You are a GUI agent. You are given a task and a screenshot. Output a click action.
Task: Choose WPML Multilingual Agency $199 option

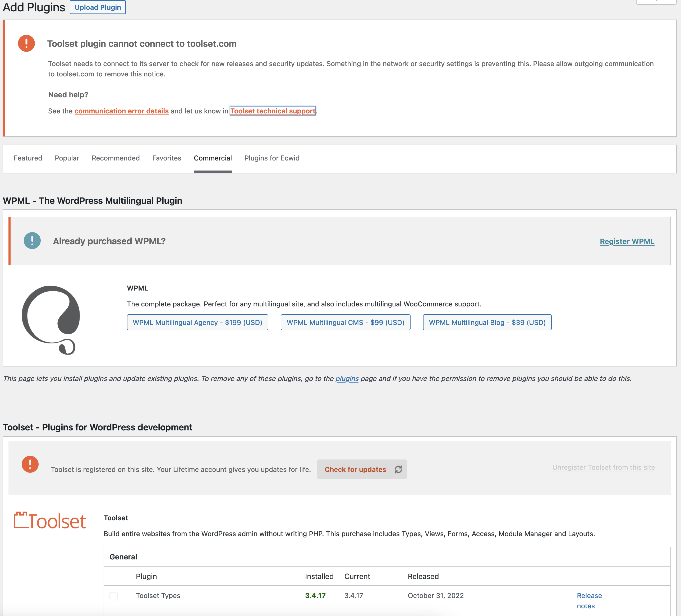click(x=198, y=322)
